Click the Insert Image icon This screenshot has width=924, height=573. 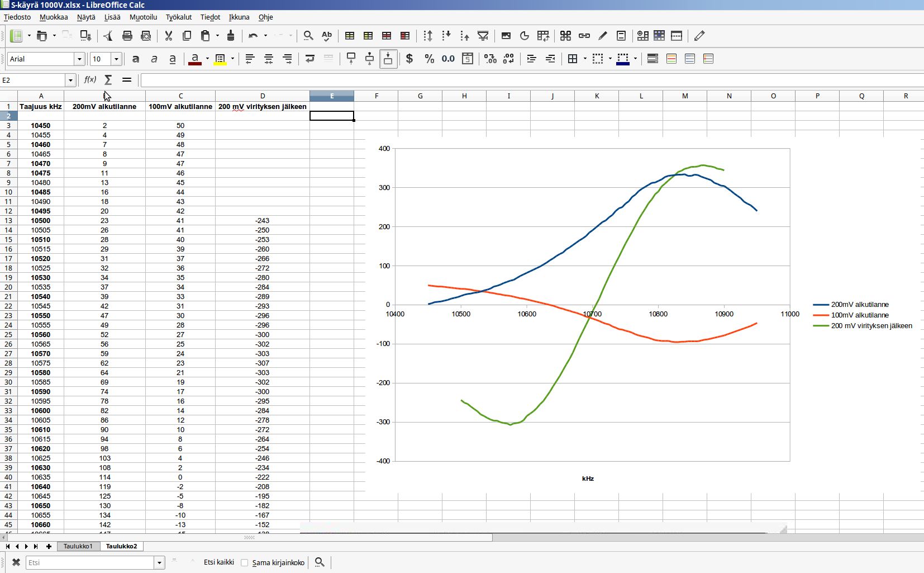point(506,36)
